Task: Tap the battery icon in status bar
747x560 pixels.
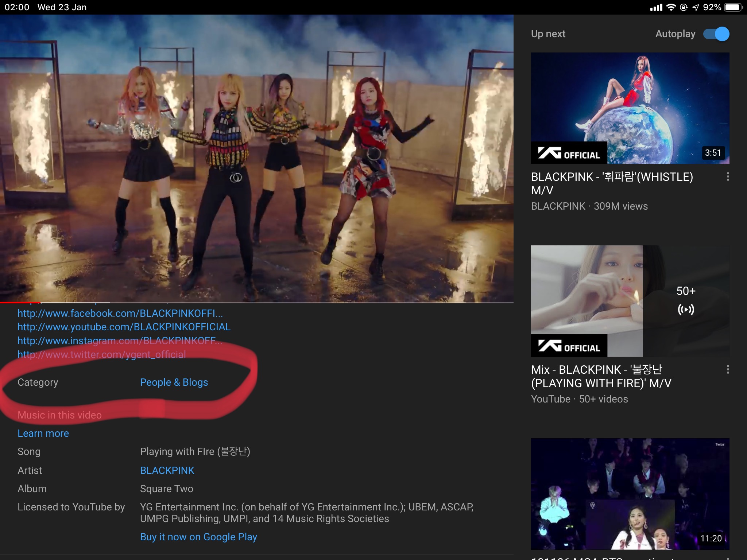Action: (734, 7)
